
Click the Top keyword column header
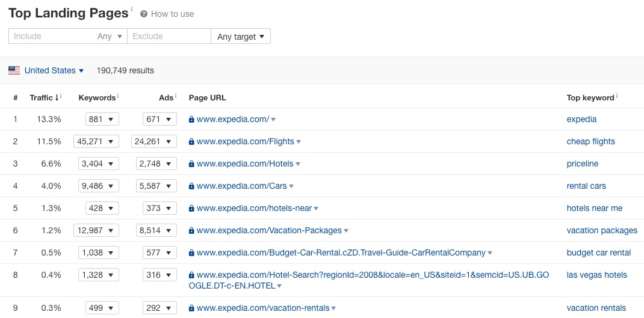590,97
